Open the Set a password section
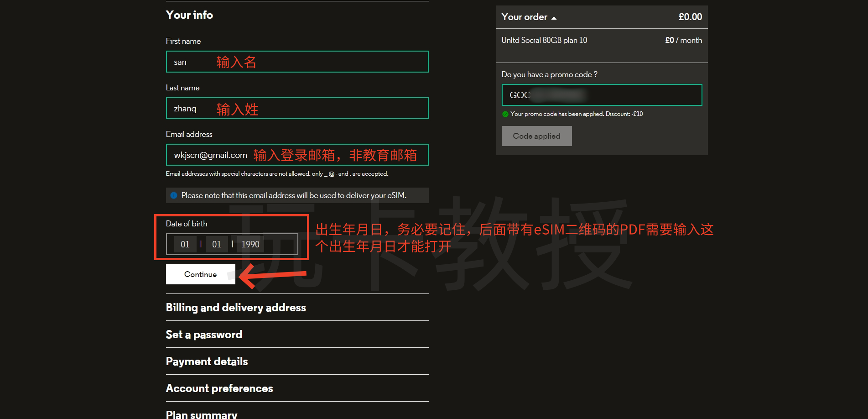This screenshot has width=868, height=419. [x=204, y=335]
